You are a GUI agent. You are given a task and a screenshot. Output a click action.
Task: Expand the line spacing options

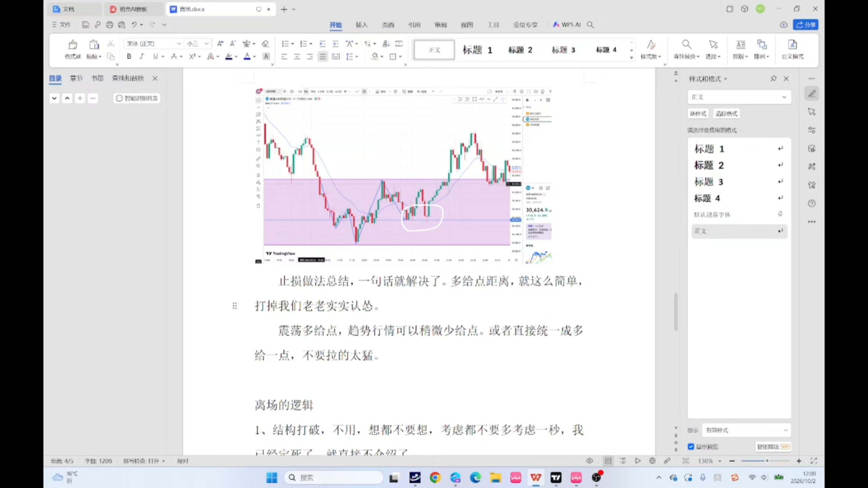pos(357,57)
